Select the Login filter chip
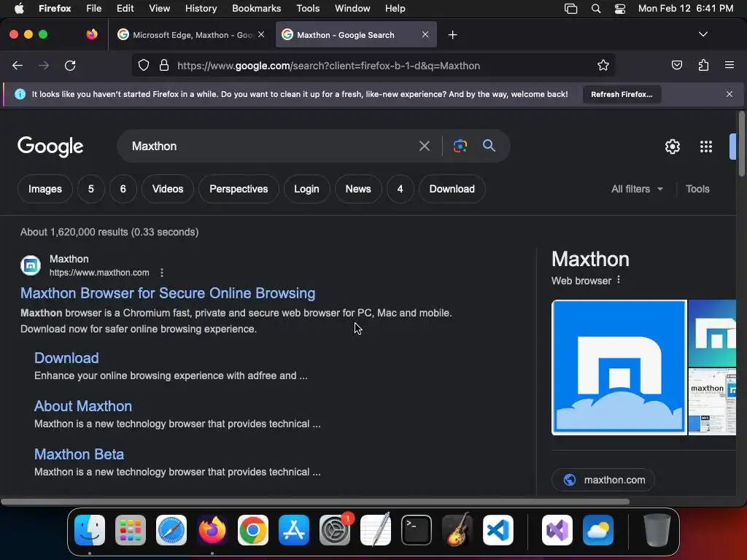This screenshot has height=560, width=747. click(x=306, y=189)
